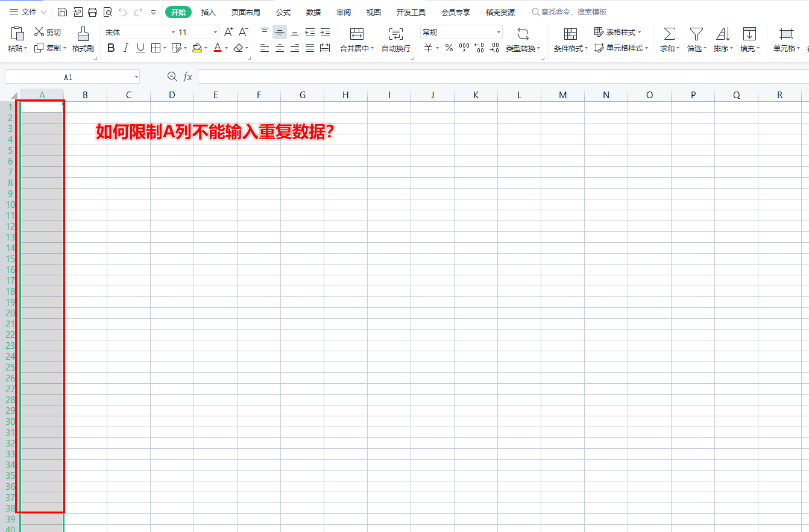Switch to the View (视图) tab
This screenshot has width=809, height=532.
point(374,12)
